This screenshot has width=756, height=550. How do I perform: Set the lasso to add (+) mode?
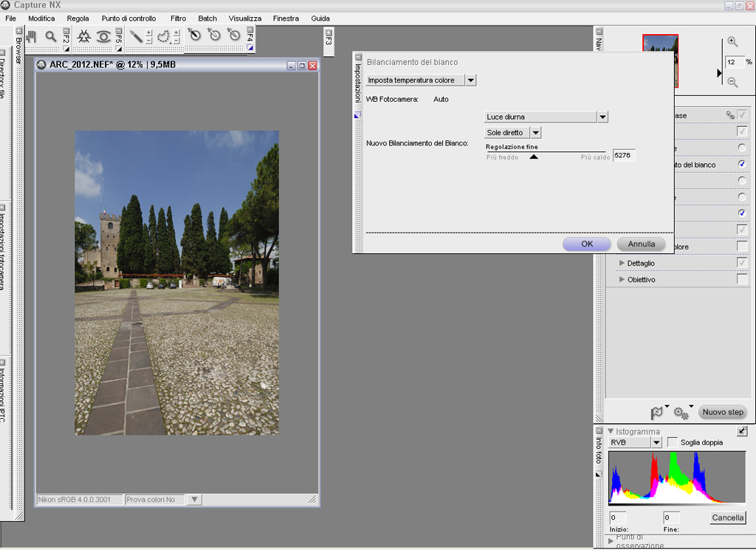click(176, 32)
